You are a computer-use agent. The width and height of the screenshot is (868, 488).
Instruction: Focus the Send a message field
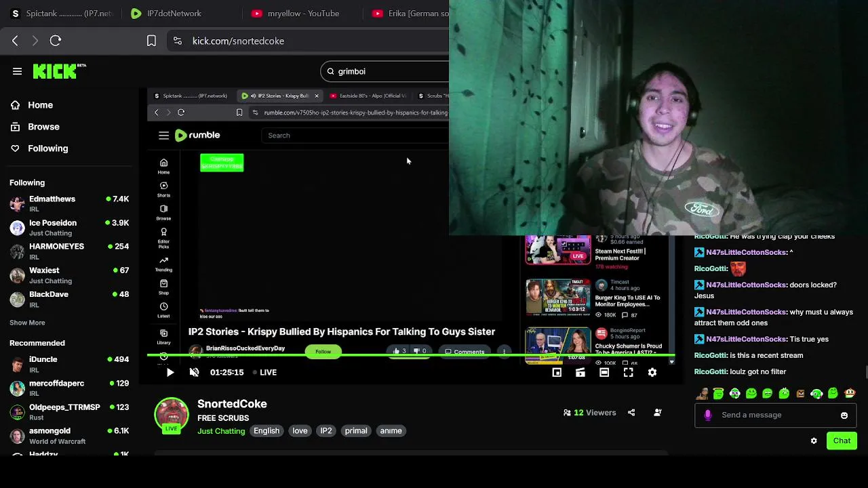774,415
